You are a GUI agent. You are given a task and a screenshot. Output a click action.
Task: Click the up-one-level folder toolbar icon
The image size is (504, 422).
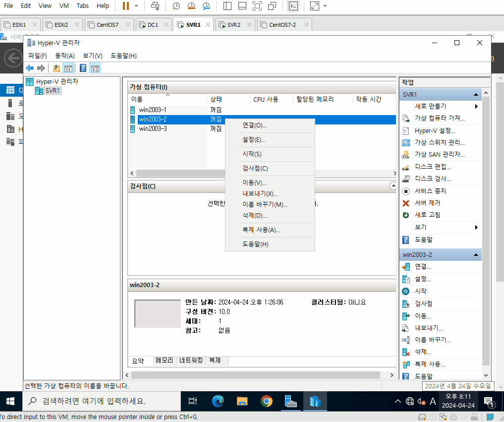click(56, 68)
